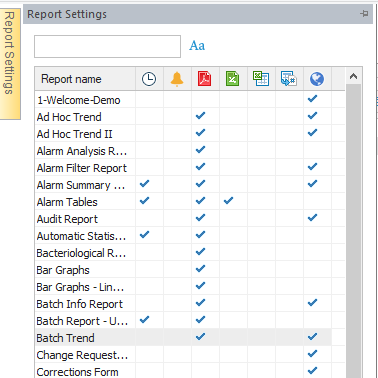This screenshot has width=378, height=378.
Task: Click the PDF export column icon
Action: coord(204,79)
